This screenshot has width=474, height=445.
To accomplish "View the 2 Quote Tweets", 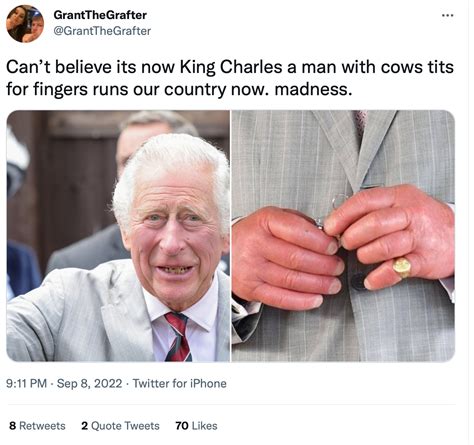I will click(x=120, y=426).
